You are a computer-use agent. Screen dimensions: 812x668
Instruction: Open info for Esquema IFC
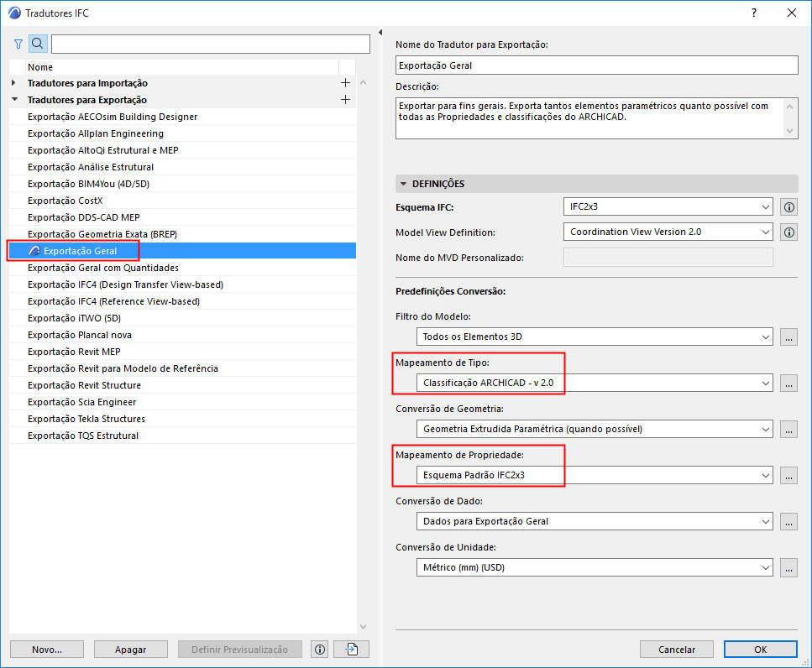(x=788, y=207)
